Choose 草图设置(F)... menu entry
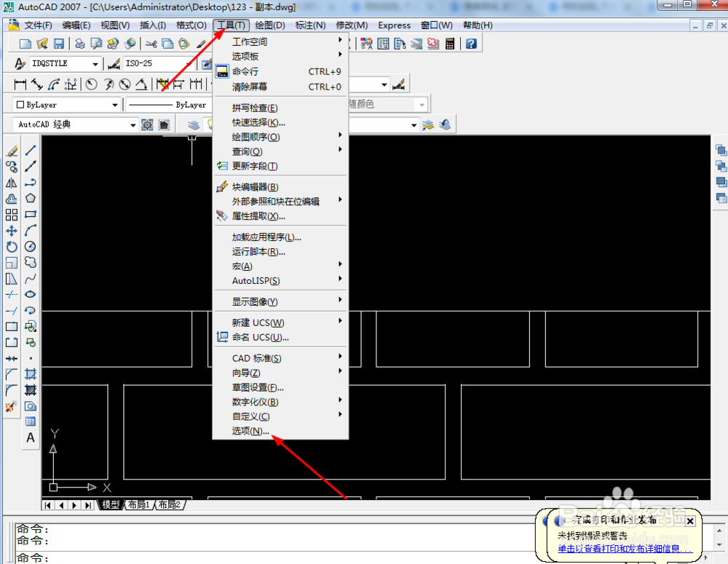The image size is (728, 564). pos(280,387)
